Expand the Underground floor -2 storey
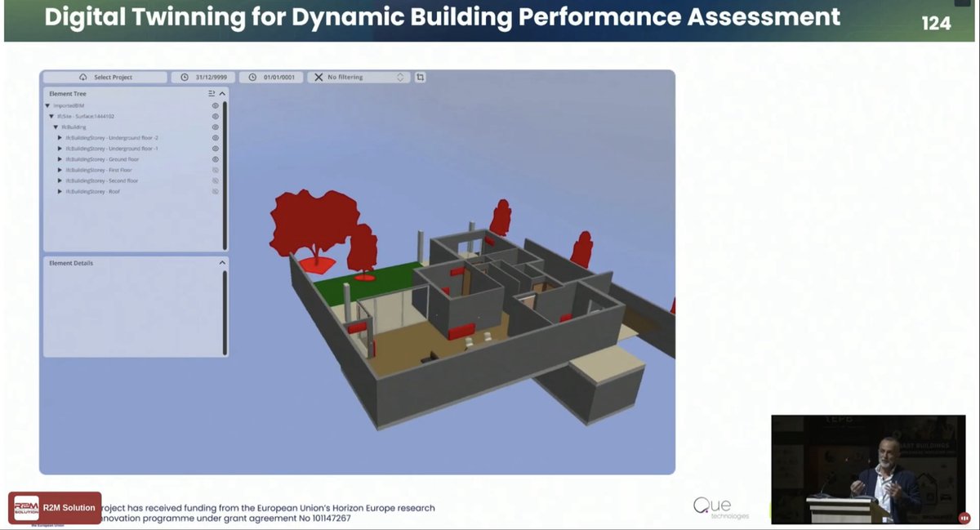980x530 pixels. click(x=60, y=137)
